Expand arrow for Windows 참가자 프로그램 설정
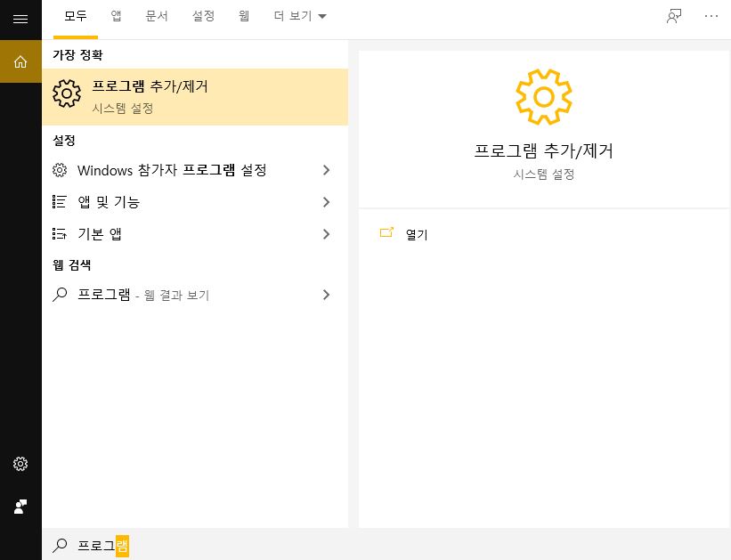 click(327, 170)
